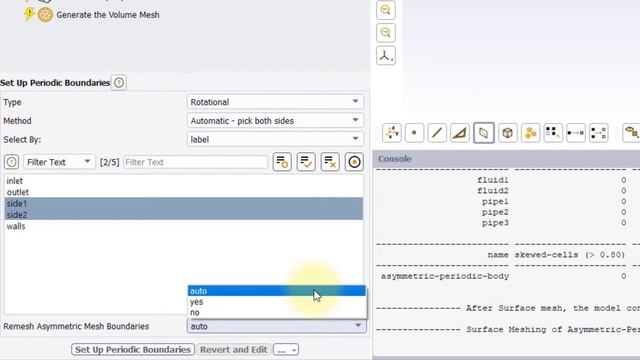640x360 pixels.
Task: Choose no in the remesh dropdown list
Action: tap(276, 313)
